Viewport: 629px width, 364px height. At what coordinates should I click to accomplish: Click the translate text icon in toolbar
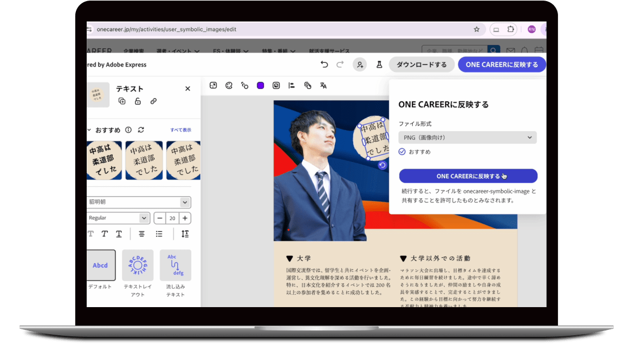pyautogui.click(x=323, y=86)
